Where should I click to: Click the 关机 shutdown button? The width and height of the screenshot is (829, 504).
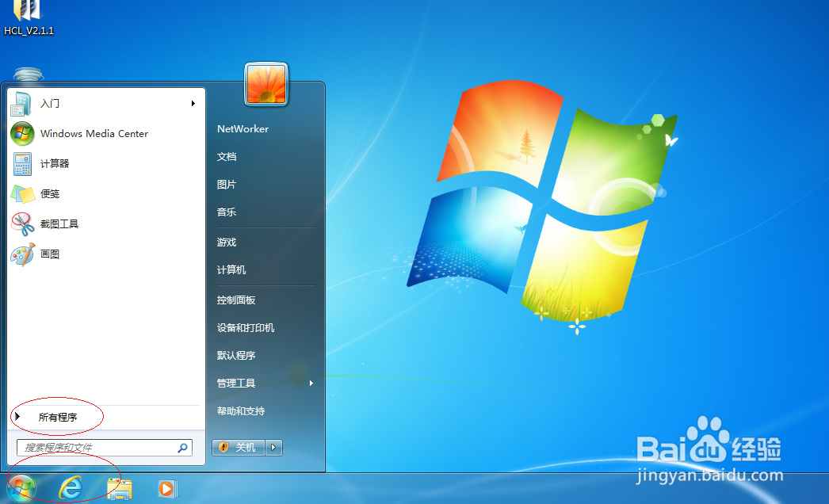239,448
